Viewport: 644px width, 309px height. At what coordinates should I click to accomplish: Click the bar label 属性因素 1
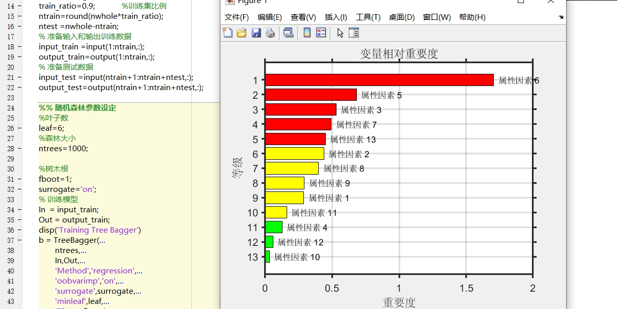329,198
